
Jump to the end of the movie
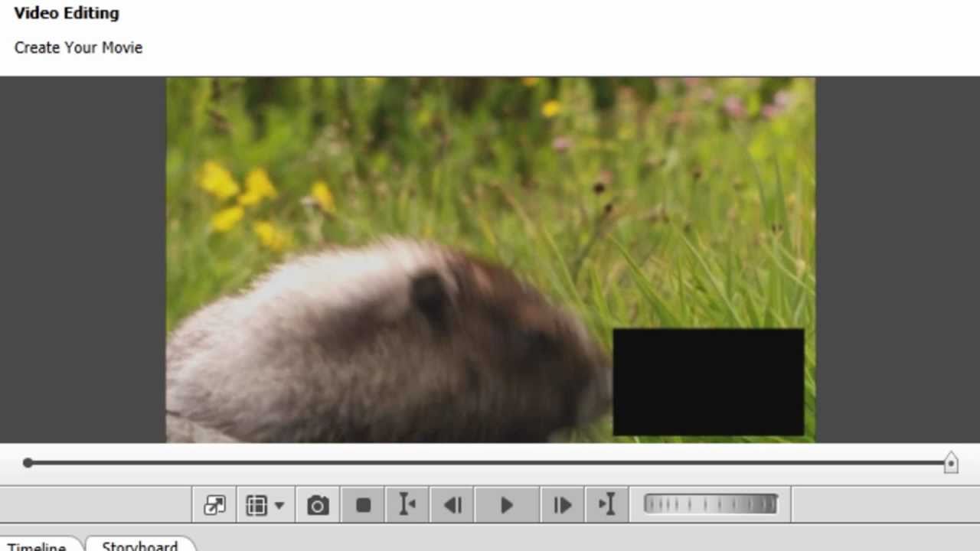(606, 505)
